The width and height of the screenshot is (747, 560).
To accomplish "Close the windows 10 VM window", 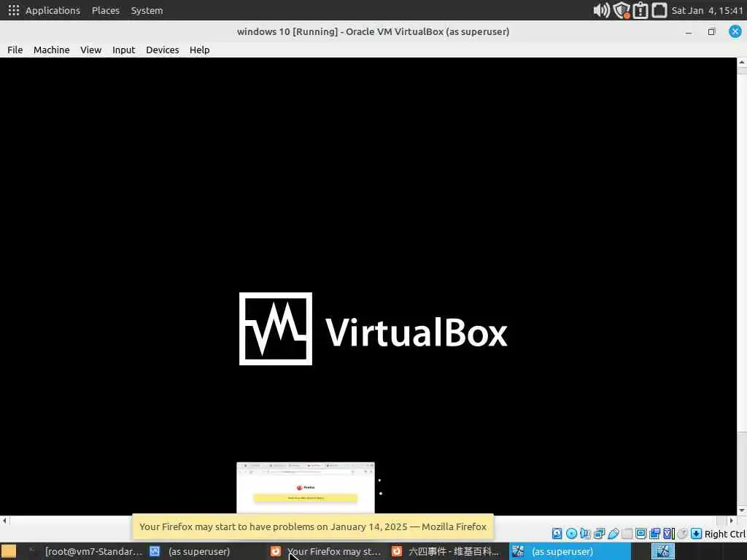I will [x=735, y=32].
